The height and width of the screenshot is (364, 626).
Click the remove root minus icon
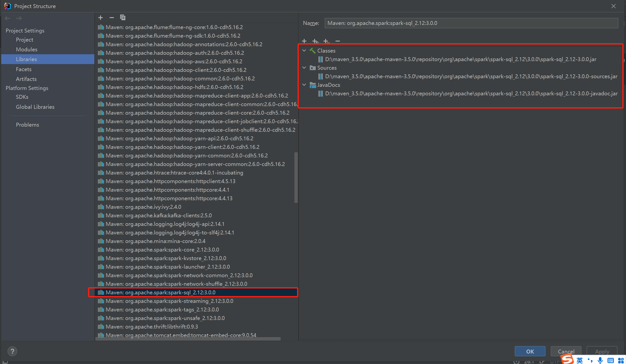[338, 41]
